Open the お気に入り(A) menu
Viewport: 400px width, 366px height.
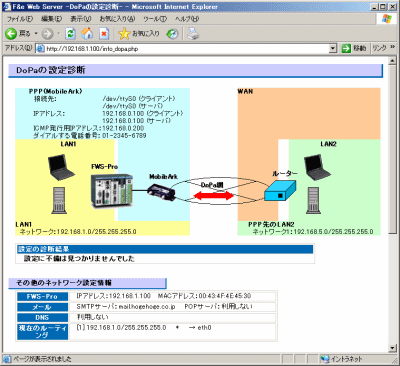click(x=117, y=19)
